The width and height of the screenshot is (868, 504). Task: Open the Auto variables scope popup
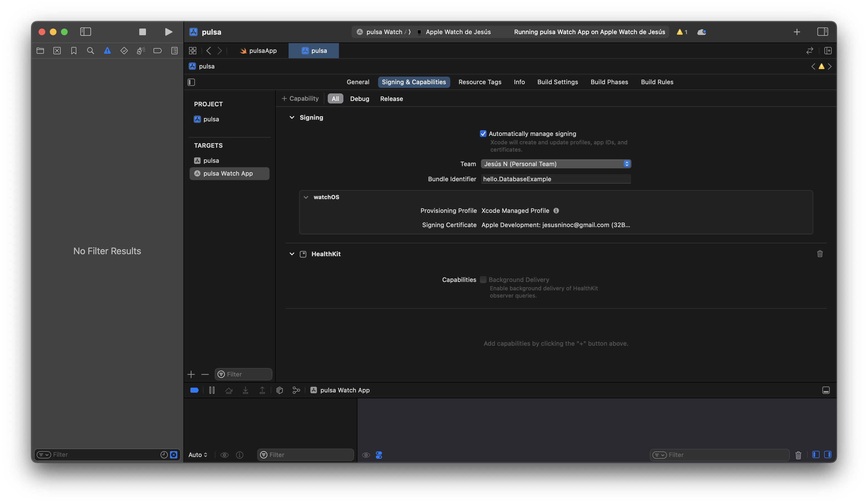[x=198, y=455]
